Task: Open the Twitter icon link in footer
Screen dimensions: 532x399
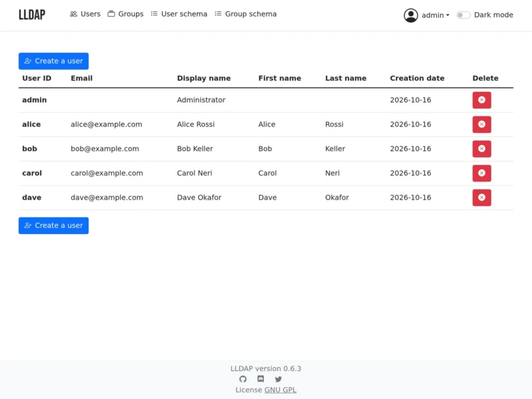Action: [278, 379]
